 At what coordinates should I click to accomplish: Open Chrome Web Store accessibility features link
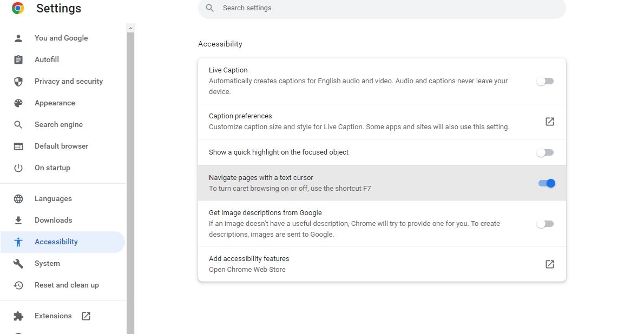[x=549, y=264]
